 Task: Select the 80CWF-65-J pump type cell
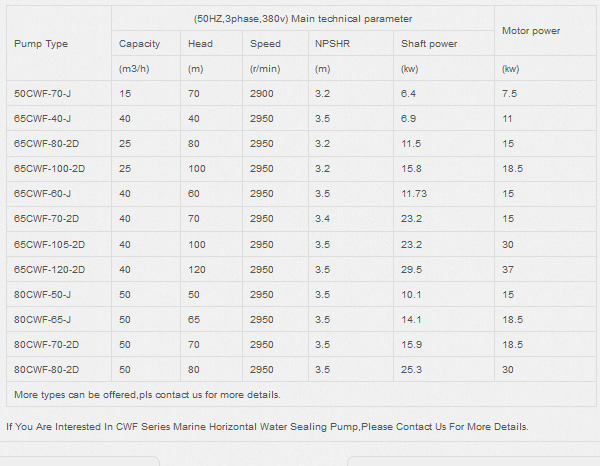coord(42,319)
